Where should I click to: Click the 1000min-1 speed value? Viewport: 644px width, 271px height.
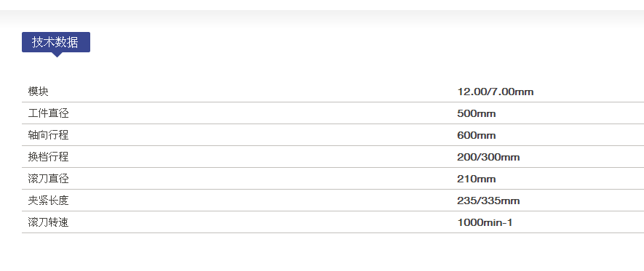(485, 222)
